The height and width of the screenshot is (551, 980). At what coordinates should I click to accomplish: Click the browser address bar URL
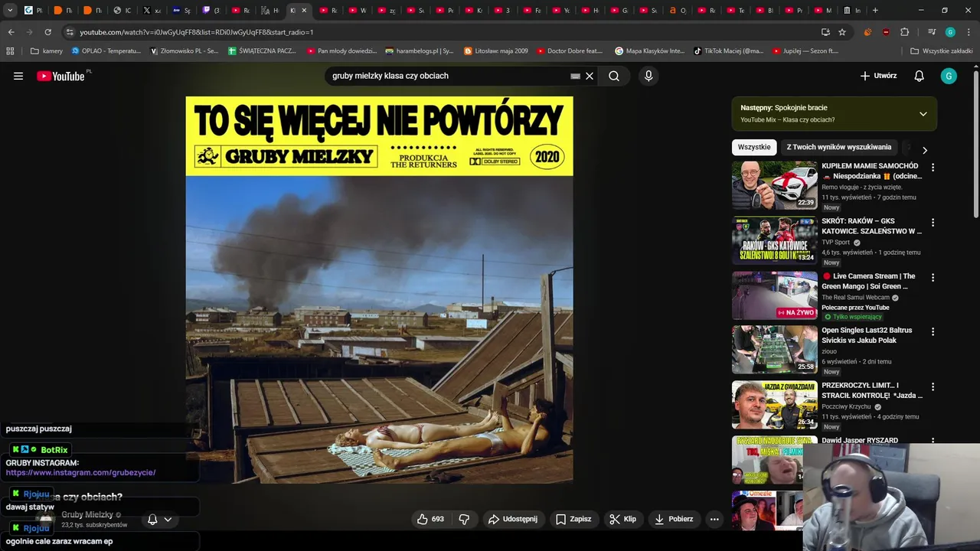click(197, 32)
